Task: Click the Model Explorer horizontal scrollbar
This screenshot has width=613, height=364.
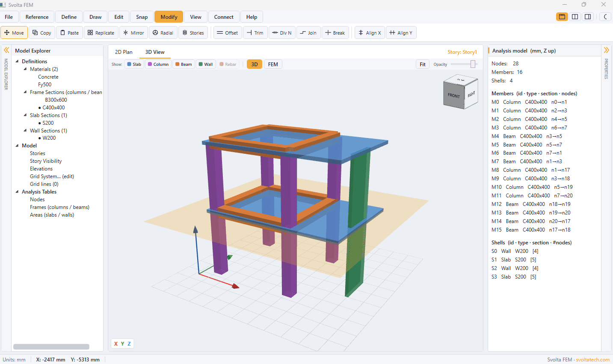Action: [x=51, y=347]
